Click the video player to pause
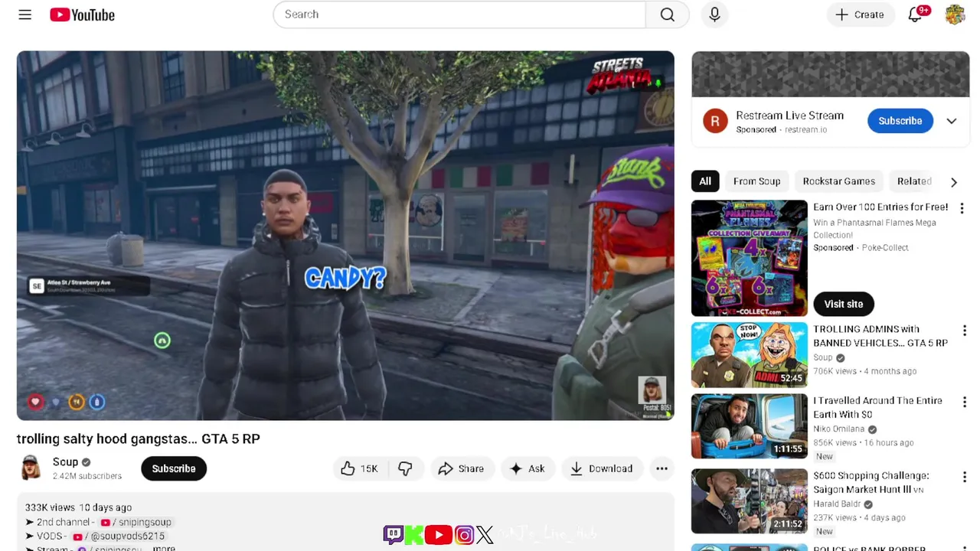The height and width of the screenshot is (551, 980). coord(345,236)
